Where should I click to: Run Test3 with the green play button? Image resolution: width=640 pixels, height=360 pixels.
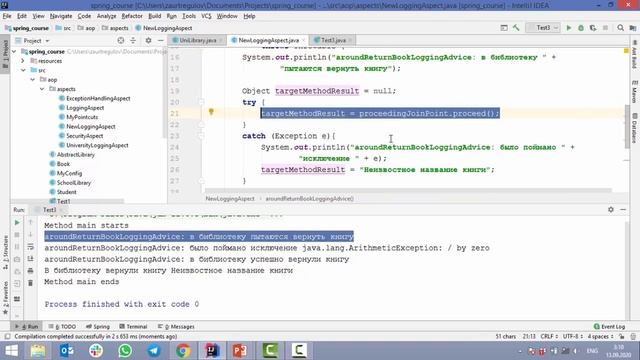pyautogui.click(x=569, y=28)
